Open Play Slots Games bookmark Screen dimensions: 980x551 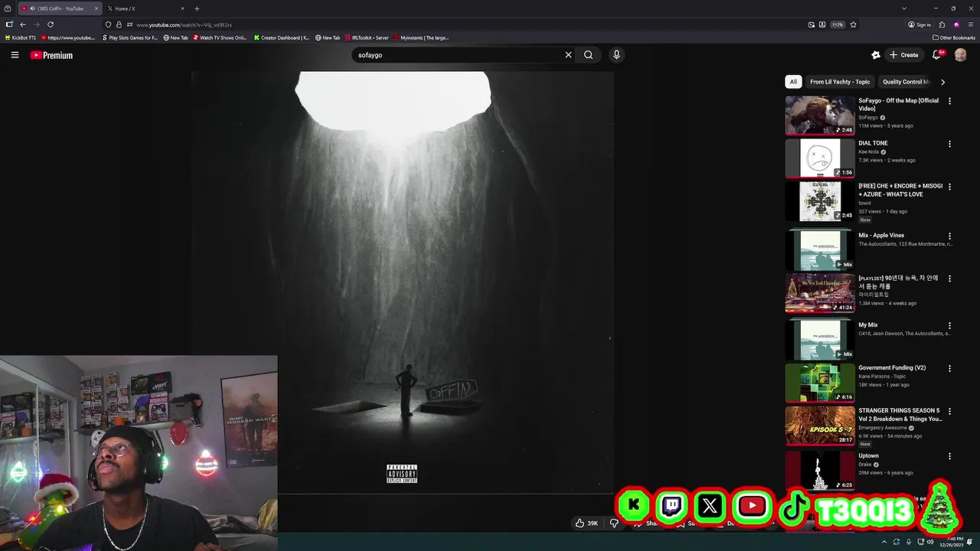(130, 37)
